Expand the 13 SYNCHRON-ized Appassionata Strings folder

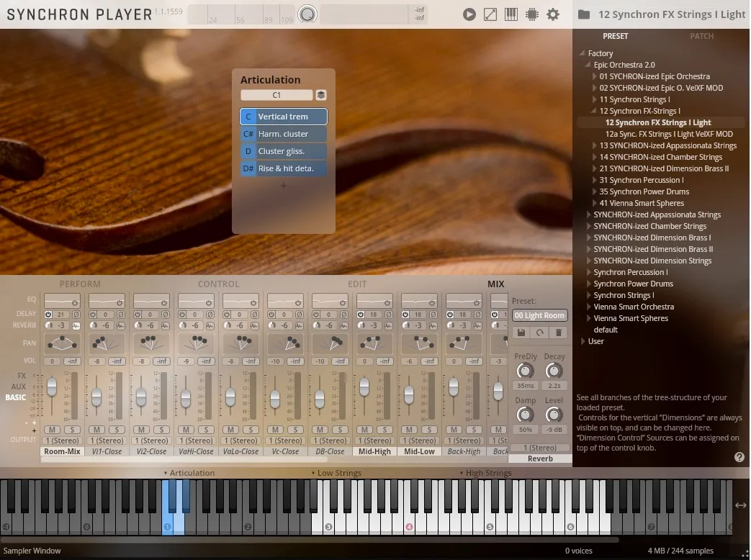click(x=595, y=145)
